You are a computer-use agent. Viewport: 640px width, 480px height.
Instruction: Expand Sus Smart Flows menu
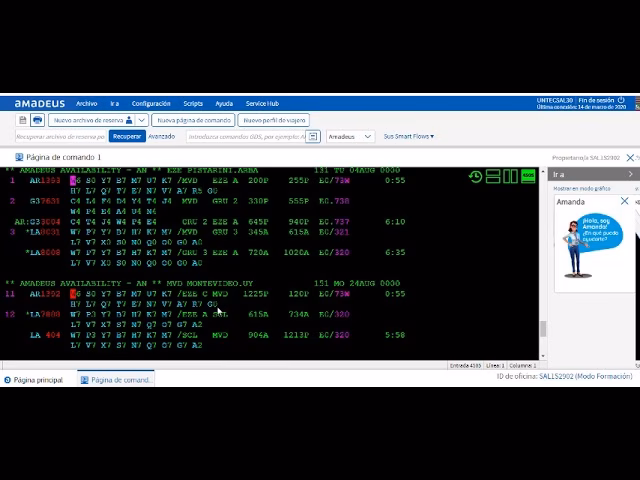pyautogui.click(x=409, y=136)
